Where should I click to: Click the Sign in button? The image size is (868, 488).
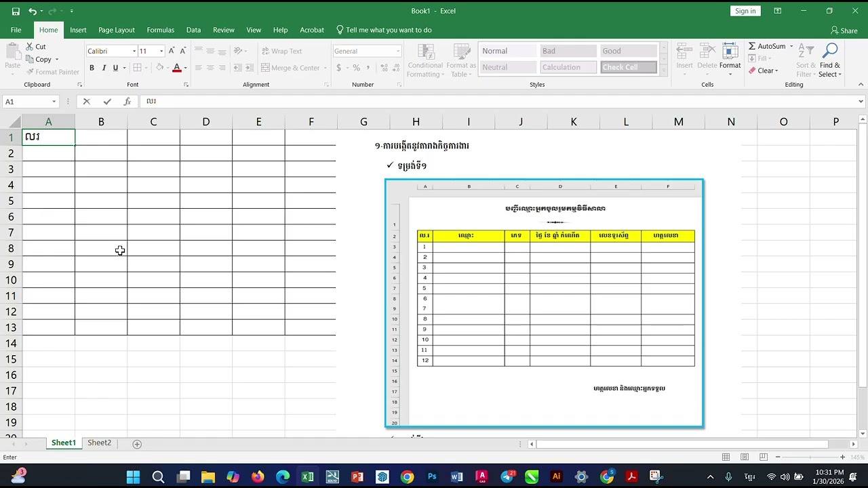(x=745, y=11)
